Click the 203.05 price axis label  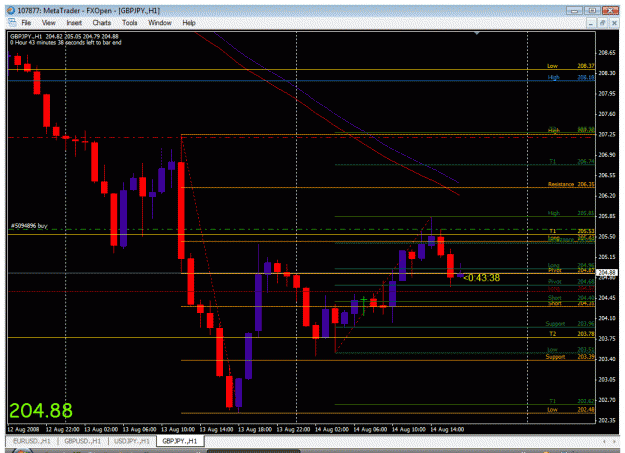point(607,379)
